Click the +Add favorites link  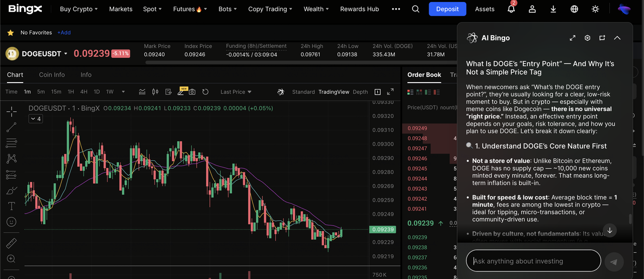(x=64, y=33)
